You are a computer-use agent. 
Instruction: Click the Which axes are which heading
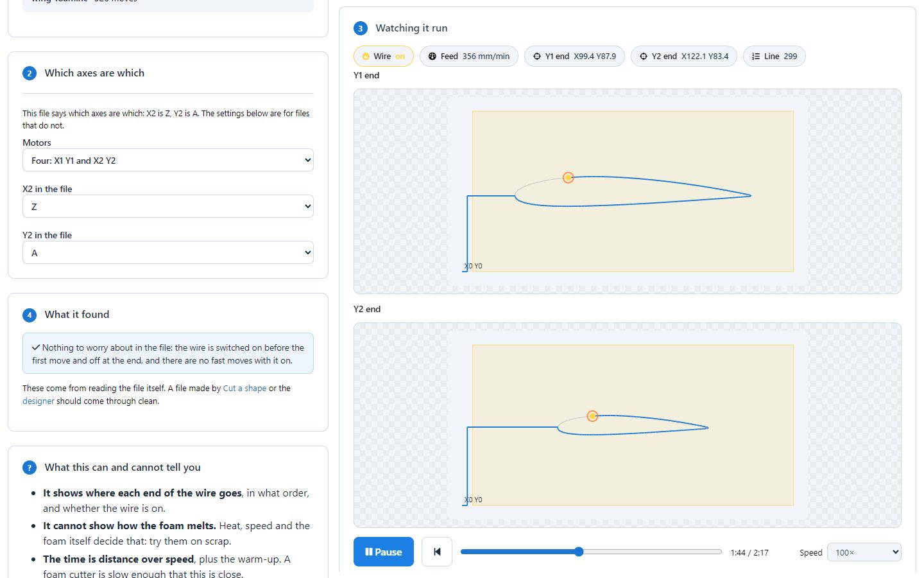pyautogui.click(x=94, y=73)
